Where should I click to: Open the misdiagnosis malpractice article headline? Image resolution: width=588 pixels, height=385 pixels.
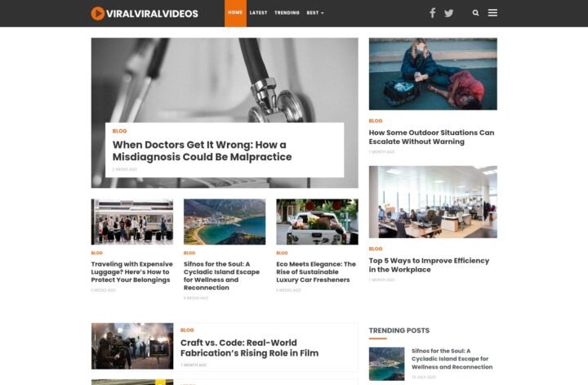(203, 150)
